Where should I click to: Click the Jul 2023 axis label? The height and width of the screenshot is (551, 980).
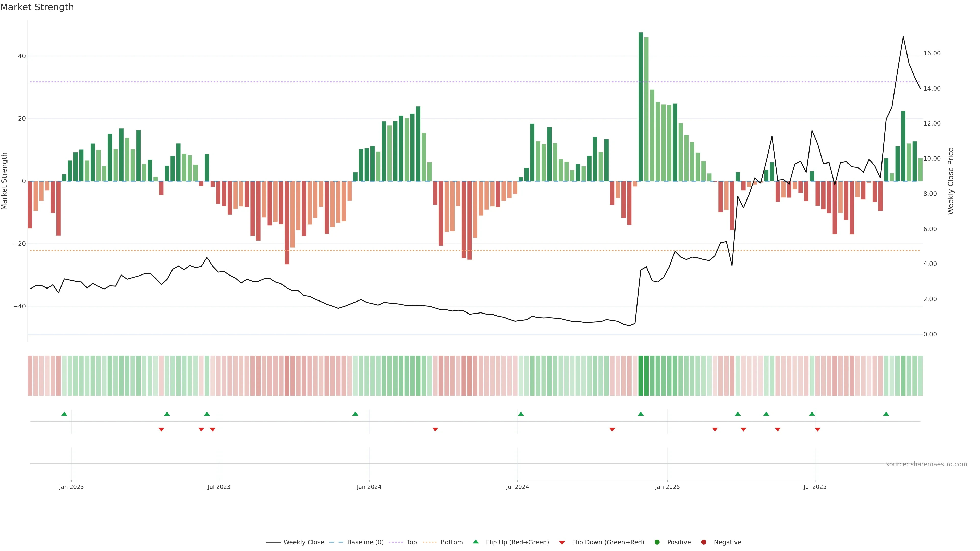point(219,487)
